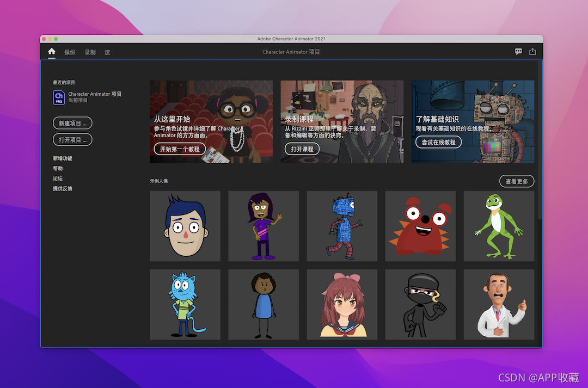Open the 提供反馈 link

click(x=63, y=189)
